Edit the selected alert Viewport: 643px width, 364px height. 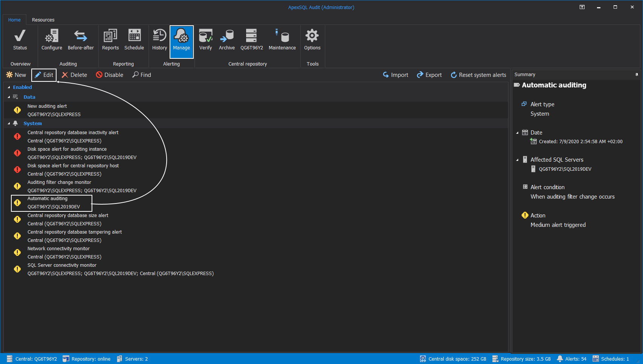pos(44,75)
